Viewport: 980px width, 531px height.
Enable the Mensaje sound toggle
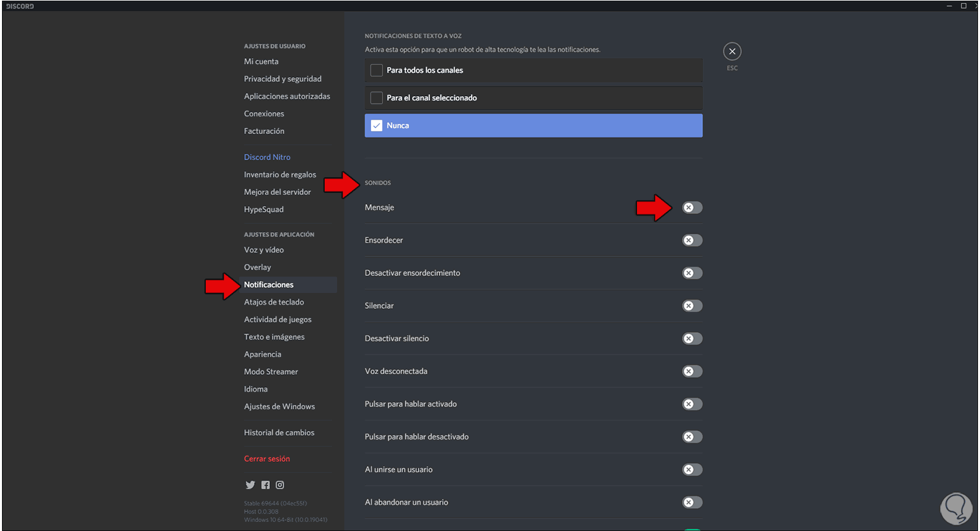pyautogui.click(x=692, y=207)
